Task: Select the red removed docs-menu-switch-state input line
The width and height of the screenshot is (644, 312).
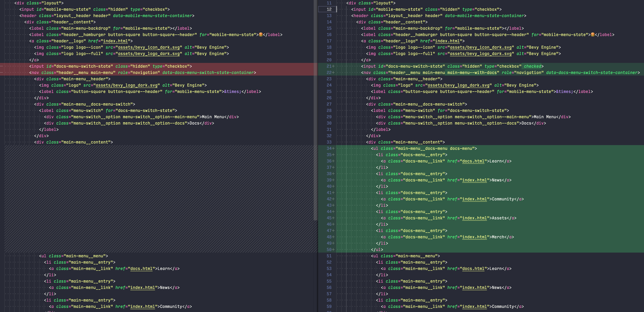Action: point(110,66)
